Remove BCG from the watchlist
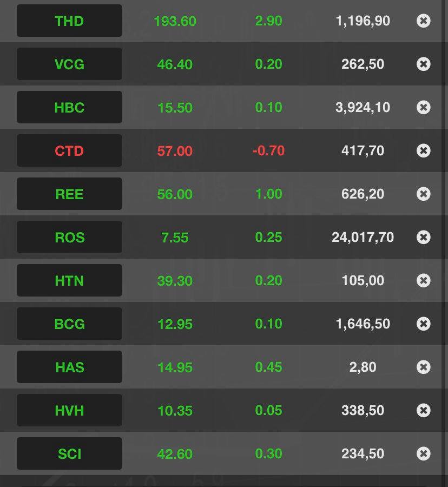This screenshot has width=448, height=487. tap(424, 324)
